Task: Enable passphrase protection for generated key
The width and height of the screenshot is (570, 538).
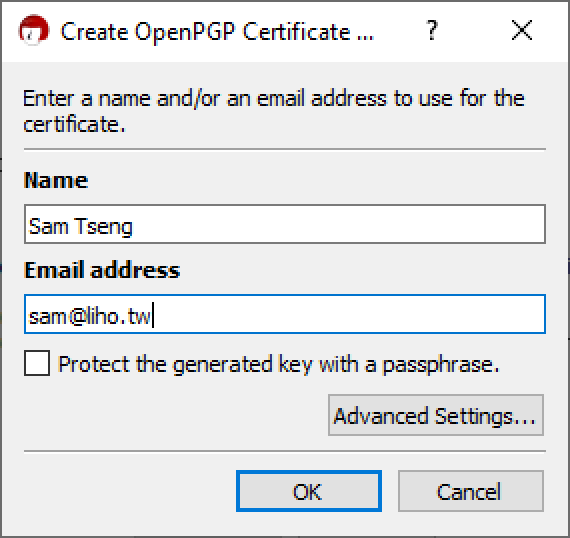Action: [37, 363]
